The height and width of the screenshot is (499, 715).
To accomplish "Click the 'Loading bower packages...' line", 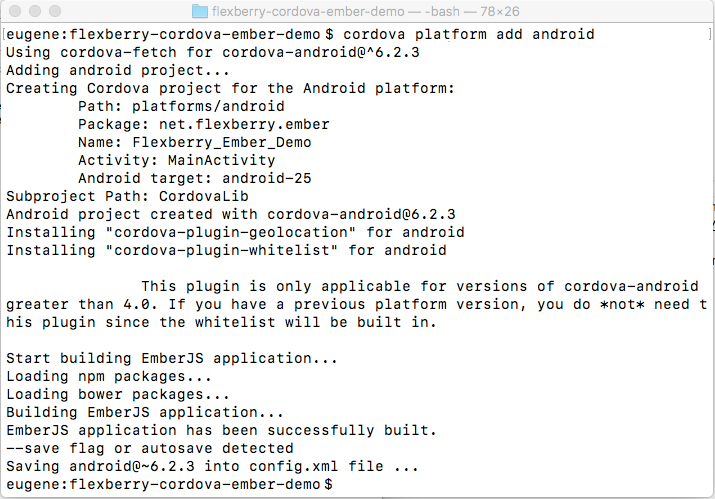I will [x=118, y=394].
